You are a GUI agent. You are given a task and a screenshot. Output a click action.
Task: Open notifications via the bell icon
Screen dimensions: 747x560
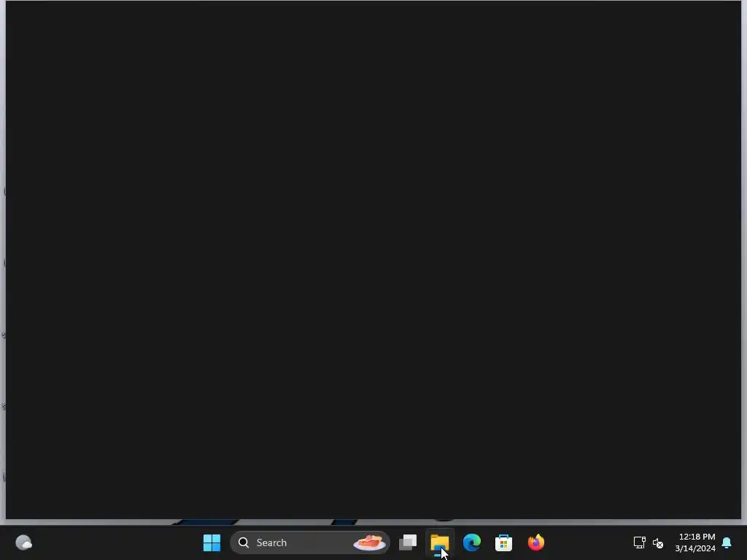tap(727, 542)
